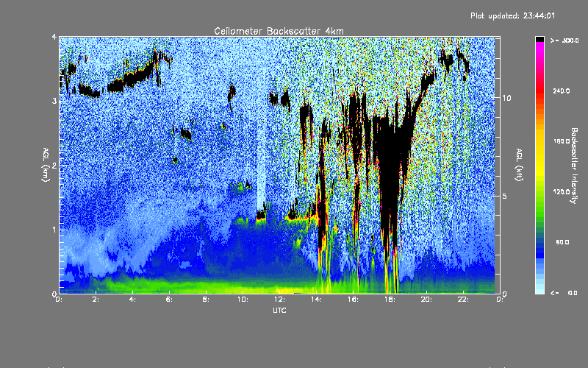Click the 10 tick on kft axis

tap(506, 98)
